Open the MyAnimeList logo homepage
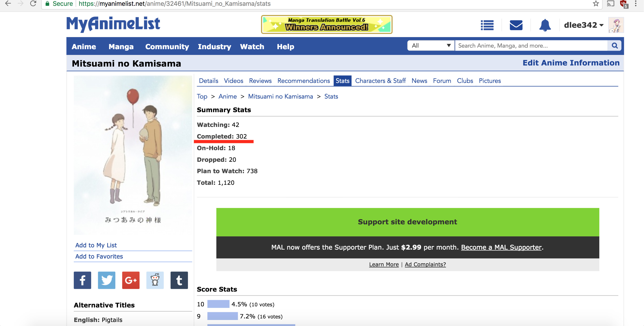The height and width of the screenshot is (326, 644). pyautogui.click(x=113, y=24)
